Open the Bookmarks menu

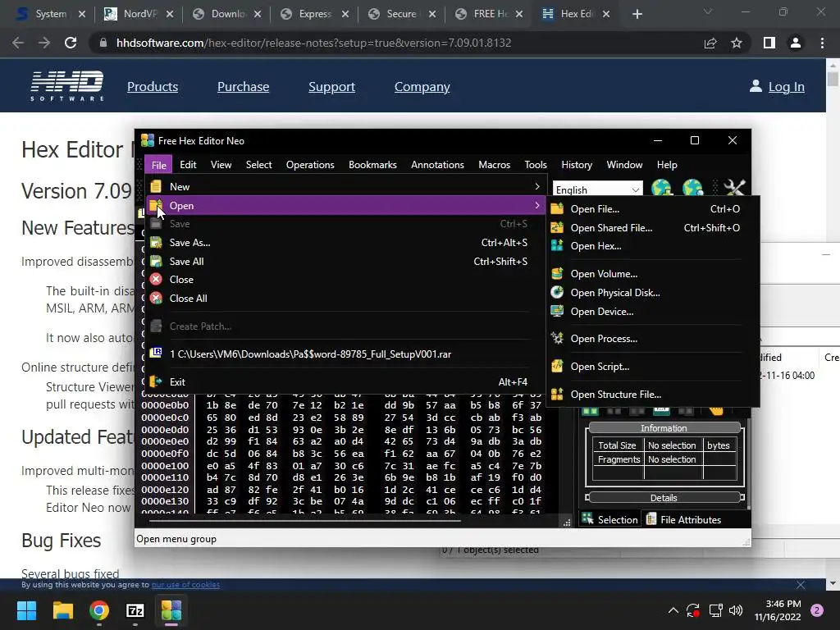coord(373,164)
